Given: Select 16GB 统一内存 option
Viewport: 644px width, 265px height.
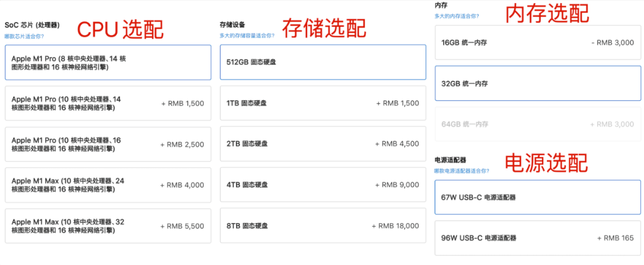Looking at the screenshot, I should click(x=537, y=43).
